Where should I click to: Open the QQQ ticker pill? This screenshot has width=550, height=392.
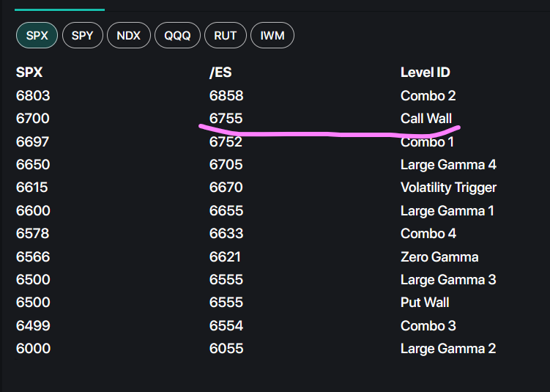177,35
